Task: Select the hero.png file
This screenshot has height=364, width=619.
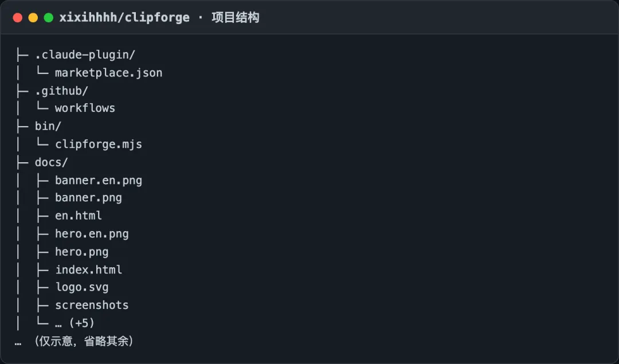Action: pyautogui.click(x=82, y=252)
